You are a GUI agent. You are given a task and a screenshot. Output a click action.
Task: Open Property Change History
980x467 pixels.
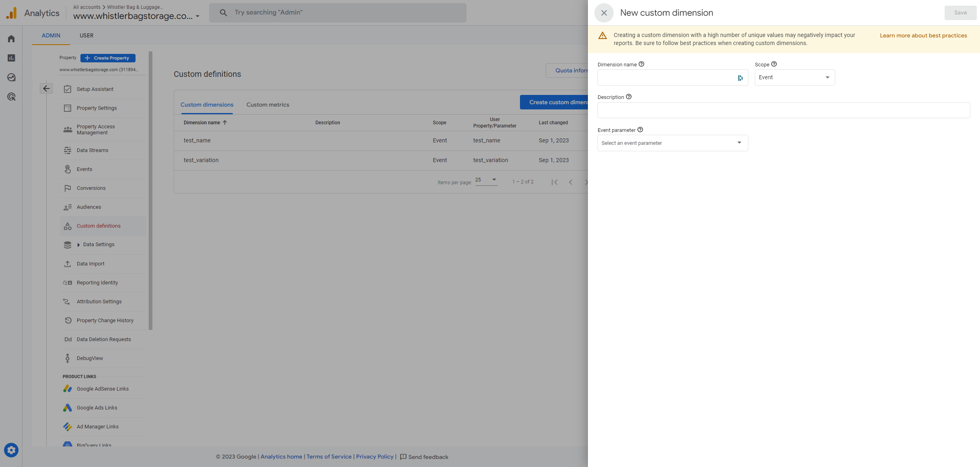click(103, 321)
